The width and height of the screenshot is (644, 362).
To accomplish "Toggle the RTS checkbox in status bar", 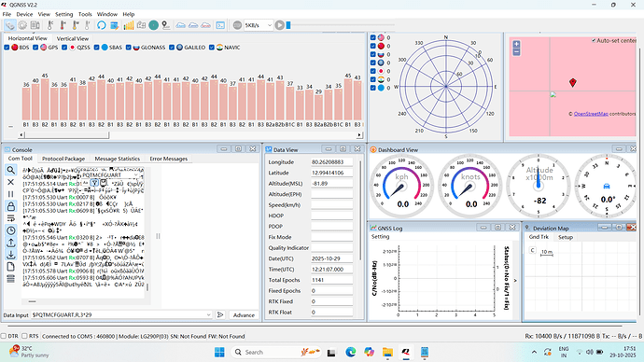I will coord(24,336).
